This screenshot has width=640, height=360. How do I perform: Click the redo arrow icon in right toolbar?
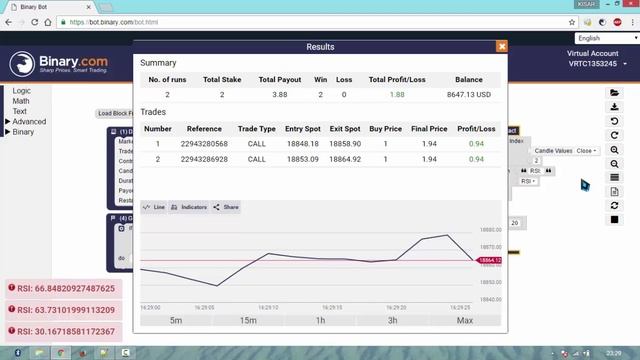614,135
